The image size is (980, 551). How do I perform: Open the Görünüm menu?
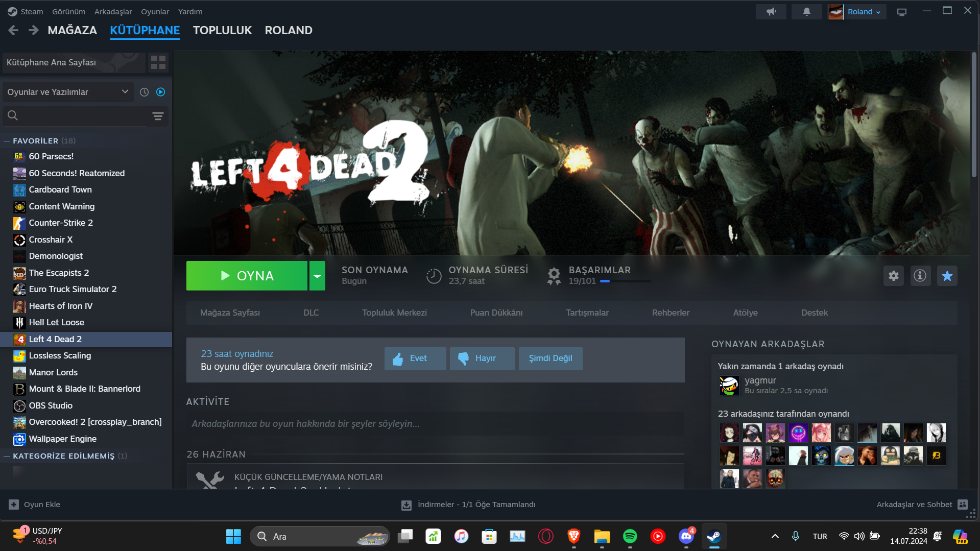pos(68,12)
